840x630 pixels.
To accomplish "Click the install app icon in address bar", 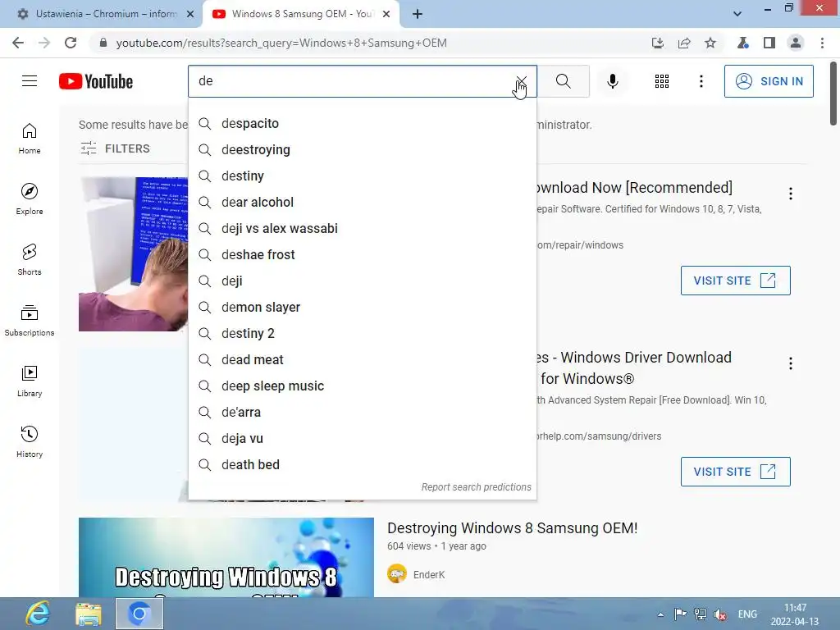I will 657,43.
